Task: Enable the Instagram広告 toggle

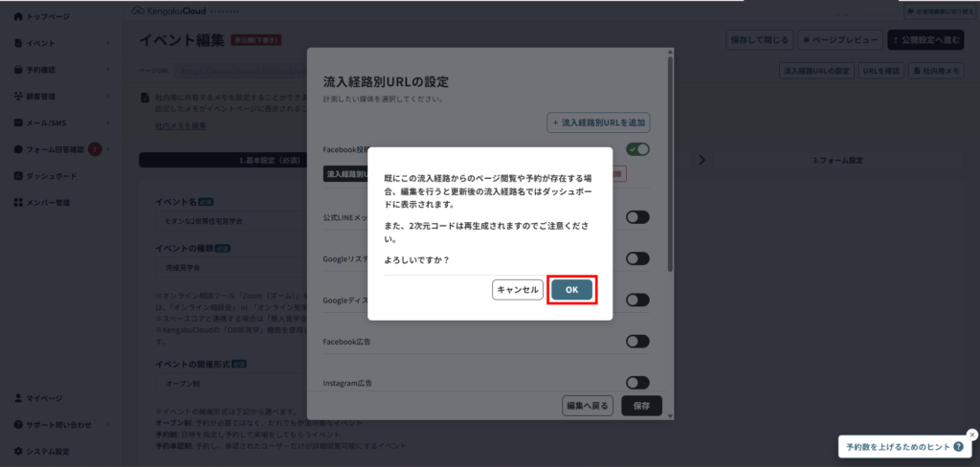Action: (637, 382)
